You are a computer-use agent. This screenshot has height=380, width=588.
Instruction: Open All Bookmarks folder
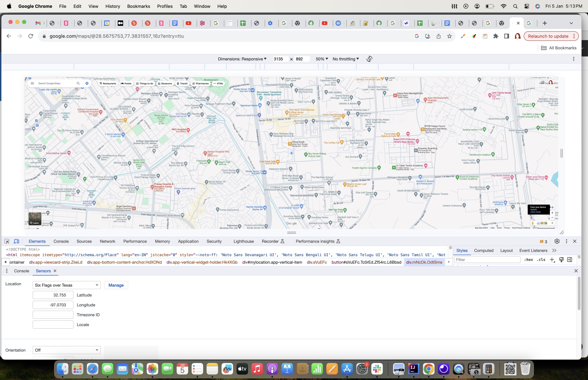pyautogui.click(x=559, y=48)
